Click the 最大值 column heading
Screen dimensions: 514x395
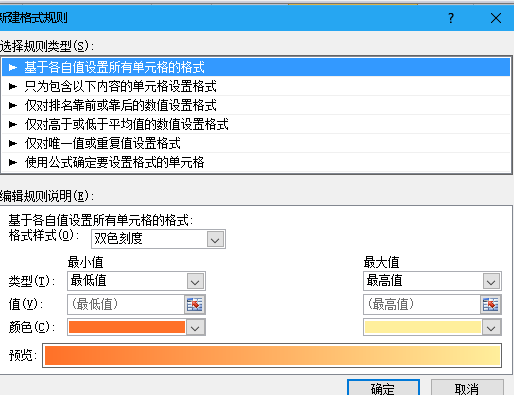(381, 262)
